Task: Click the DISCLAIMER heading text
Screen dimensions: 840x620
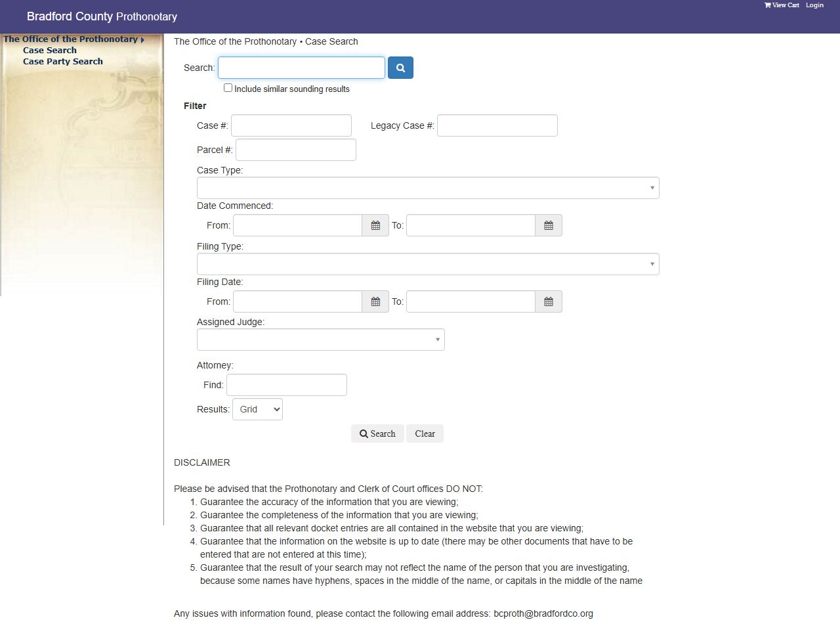Action: (x=202, y=462)
